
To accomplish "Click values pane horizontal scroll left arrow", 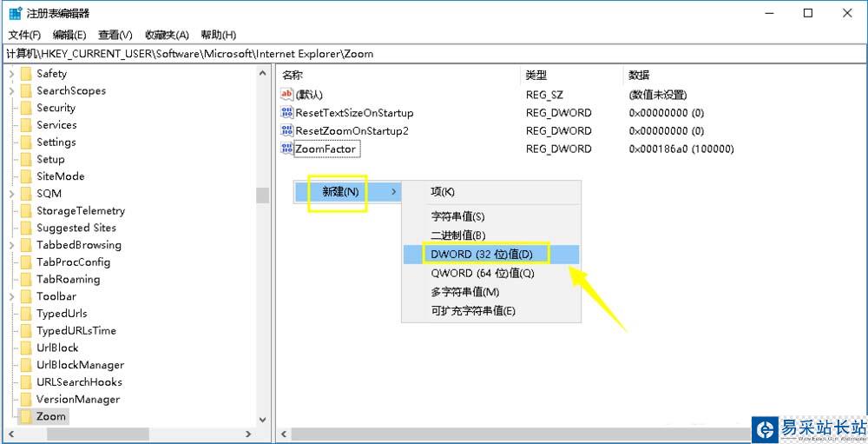I will [284, 434].
